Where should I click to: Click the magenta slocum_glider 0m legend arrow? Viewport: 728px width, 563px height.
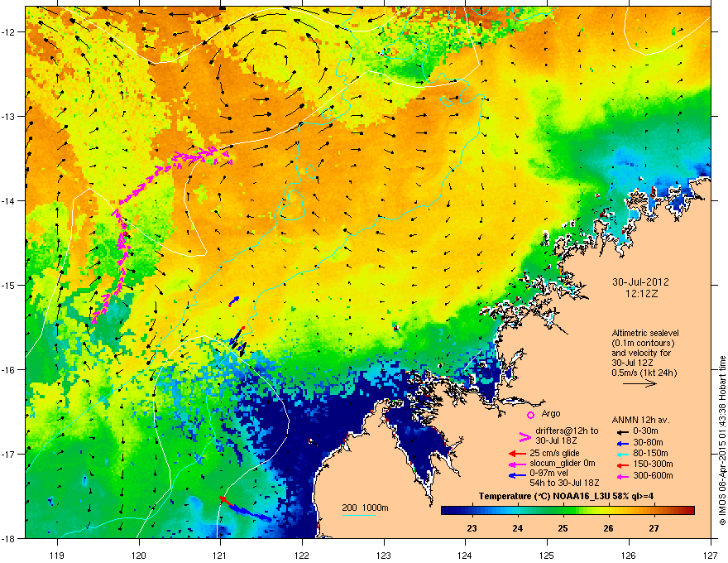click(517, 464)
